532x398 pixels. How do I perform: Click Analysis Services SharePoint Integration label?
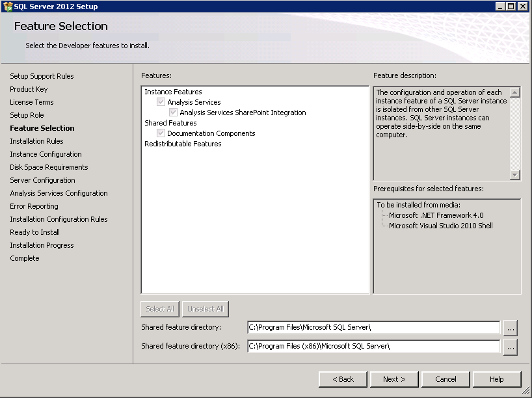(x=243, y=113)
